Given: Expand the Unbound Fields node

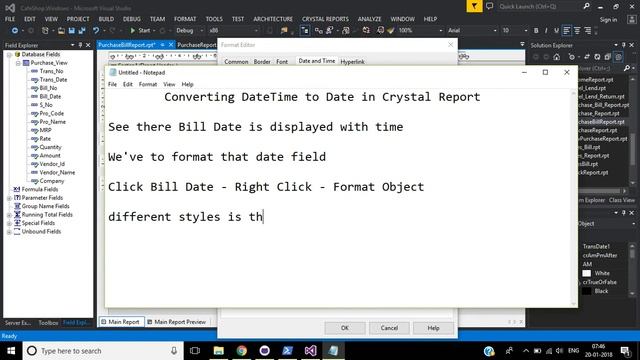Looking at the screenshot, I should coord(9,232).
